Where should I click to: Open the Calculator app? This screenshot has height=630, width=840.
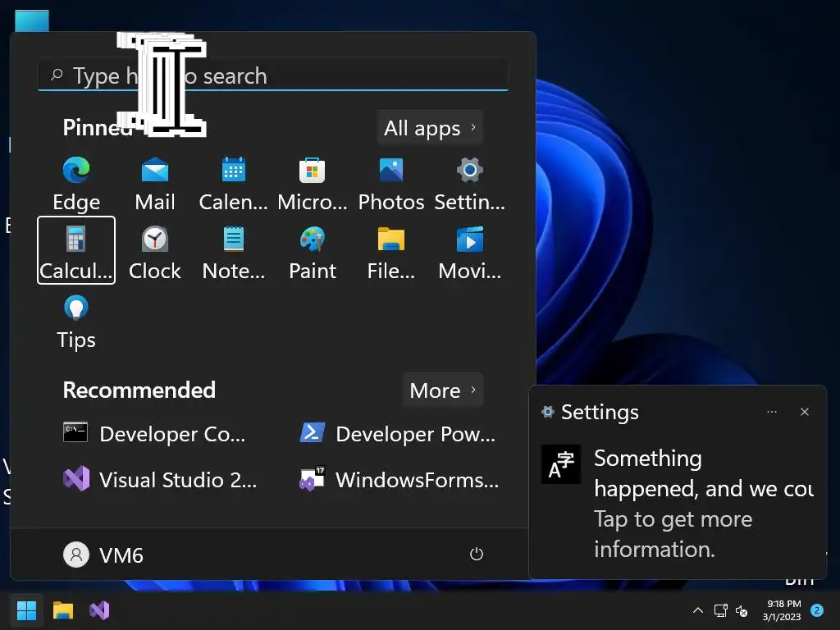pyautogui.click(x=76, y=250)
